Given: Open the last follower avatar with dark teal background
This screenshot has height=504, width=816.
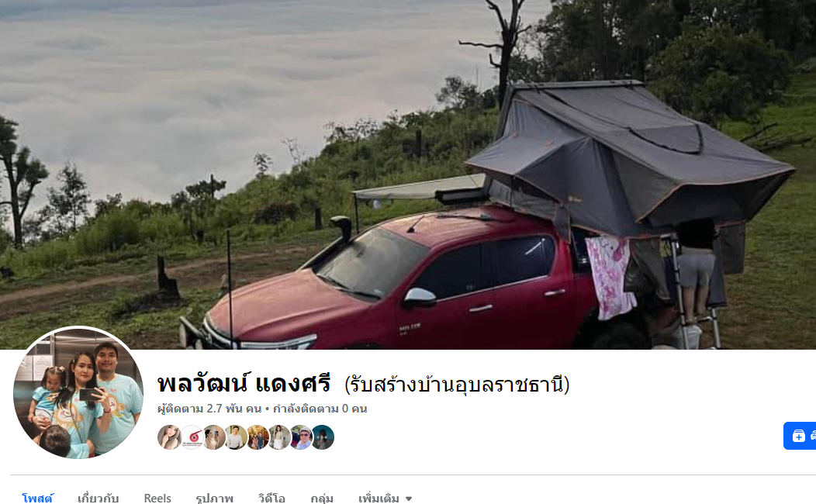Looking at the screenshot, I should coord(323,437).
